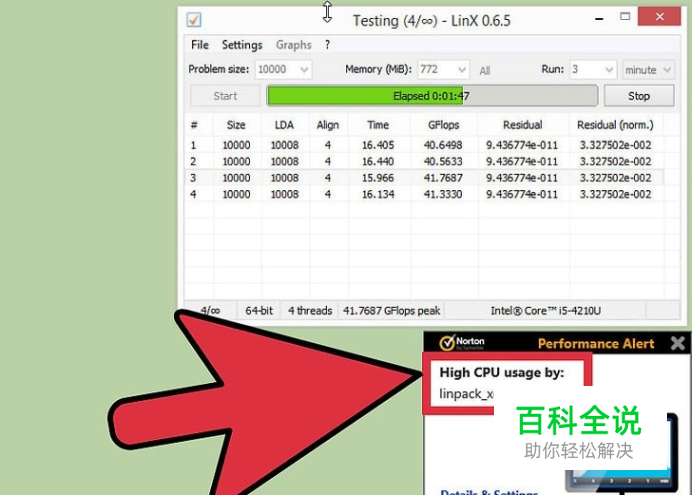Click the # column header
The height and width of the screenshot is (495, 692).
(194, 125)
